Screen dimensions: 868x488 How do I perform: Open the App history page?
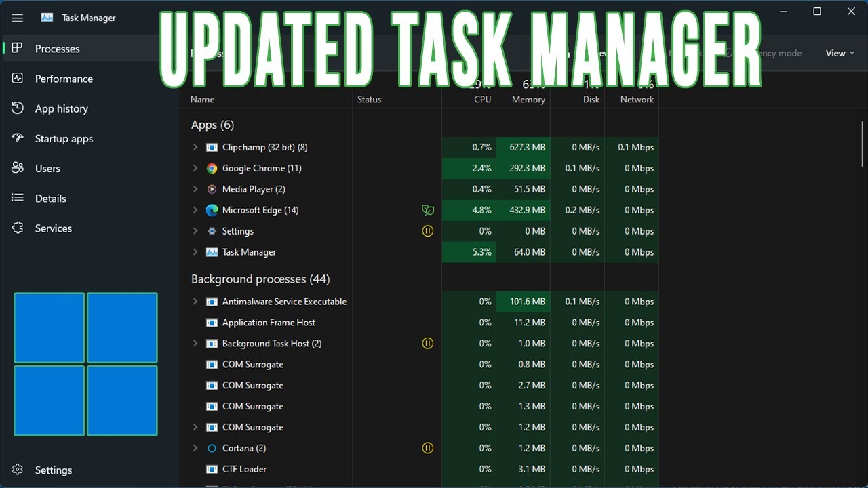(90, 108)
